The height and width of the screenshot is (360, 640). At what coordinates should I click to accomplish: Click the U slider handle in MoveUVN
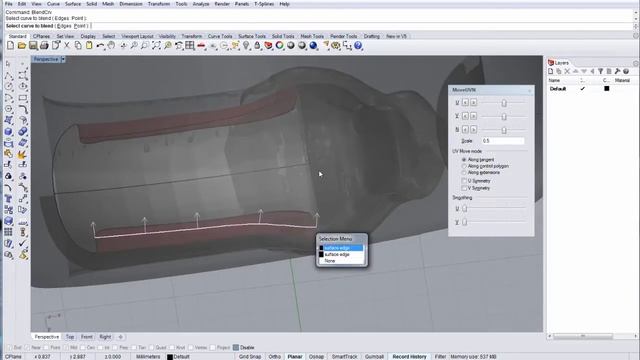coord(504,103)
